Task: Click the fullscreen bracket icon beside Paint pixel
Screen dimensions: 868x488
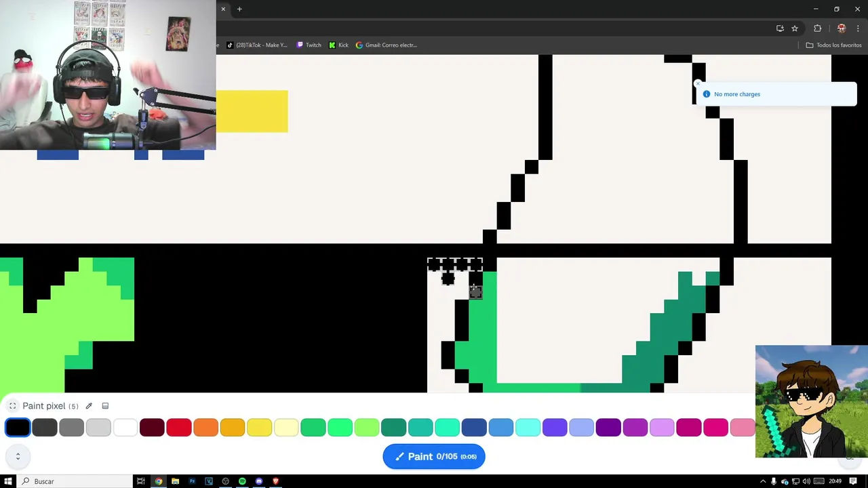Action: coord(13,406)
